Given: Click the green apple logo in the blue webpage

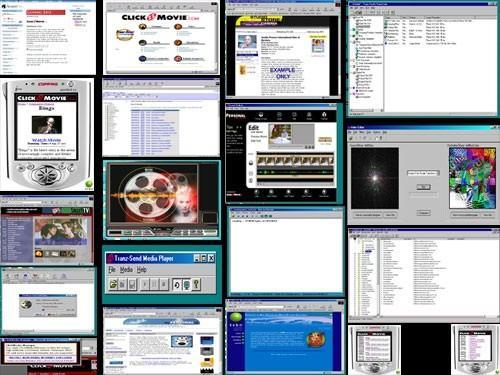Looking at the screenshot, I should (x=236, y=317).
